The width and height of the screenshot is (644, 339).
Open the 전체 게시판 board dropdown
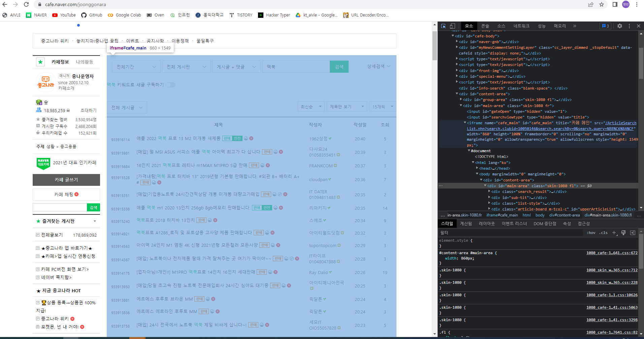pos(187,67)
